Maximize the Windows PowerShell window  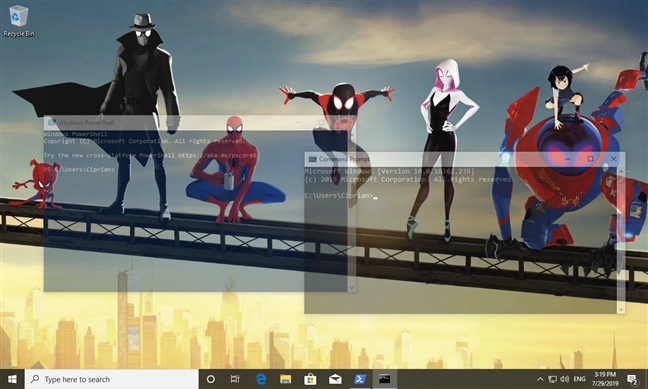pyautogui.click(x=321, y=122)
